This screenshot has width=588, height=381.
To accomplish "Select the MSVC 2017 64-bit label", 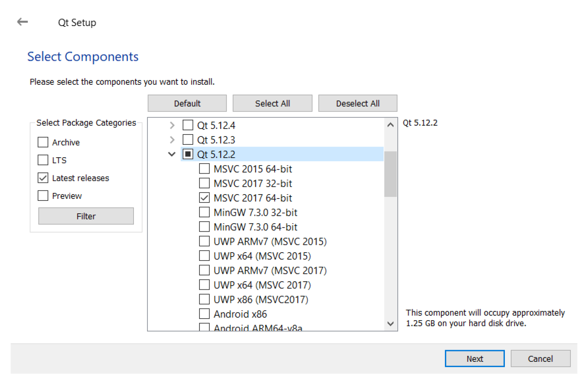I will click(x=253, y=198).
